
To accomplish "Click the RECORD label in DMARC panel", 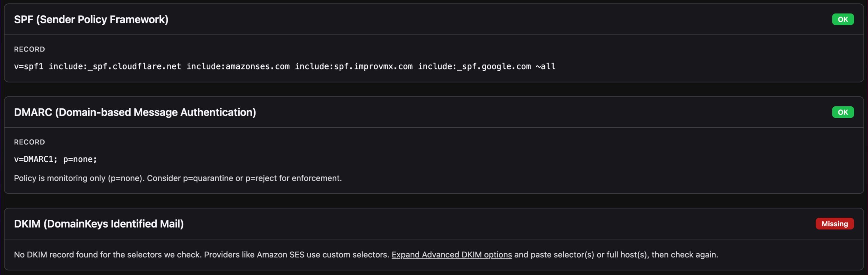I will pos(29,142).
